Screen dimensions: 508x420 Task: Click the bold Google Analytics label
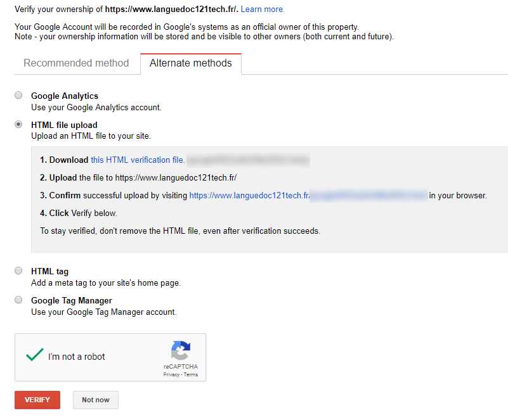(x=65, y=96)
